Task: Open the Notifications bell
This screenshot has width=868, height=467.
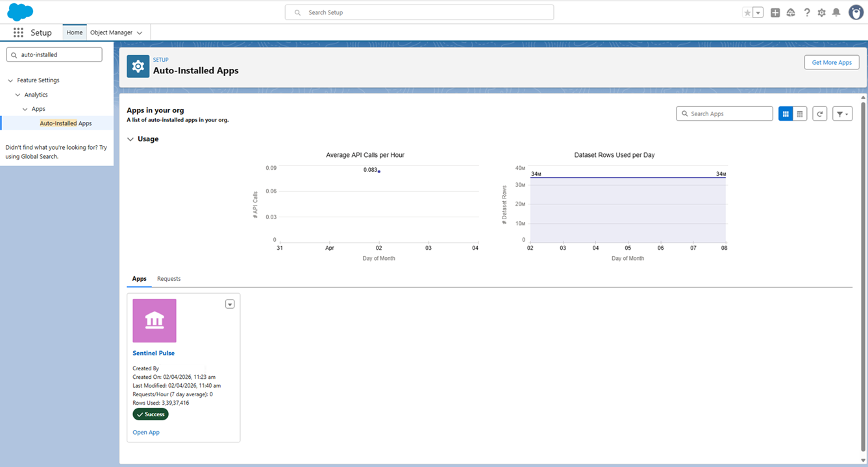Action: (x=836, y=12)
